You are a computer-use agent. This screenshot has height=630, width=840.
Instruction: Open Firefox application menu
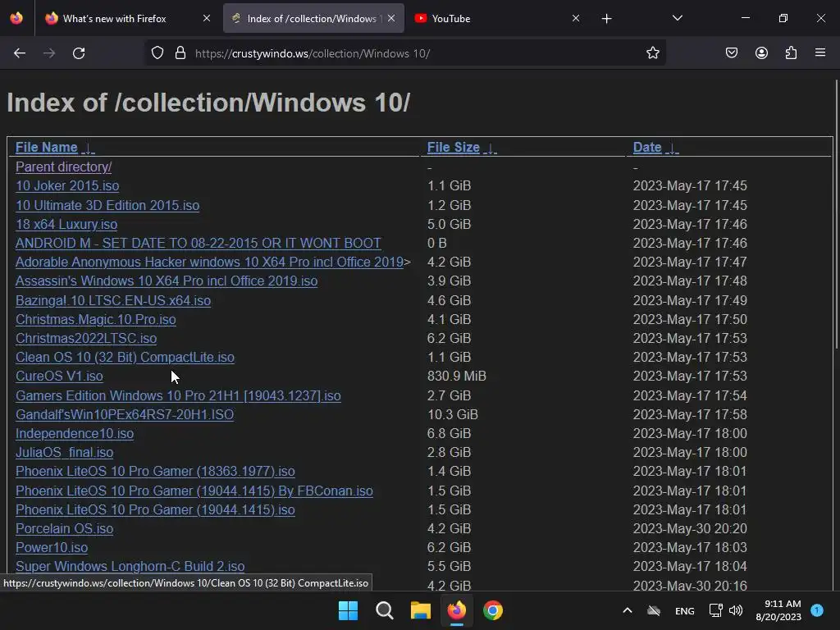820,53
